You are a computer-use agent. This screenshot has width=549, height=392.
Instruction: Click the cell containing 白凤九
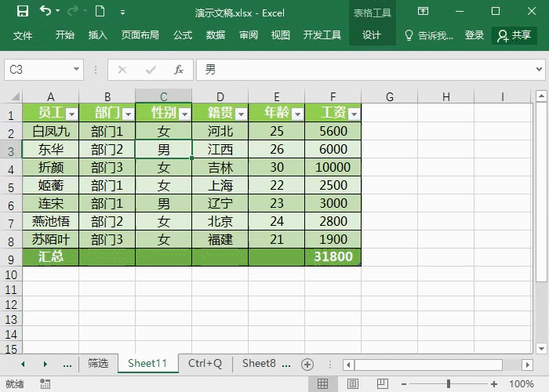click(x=51, y=131)
